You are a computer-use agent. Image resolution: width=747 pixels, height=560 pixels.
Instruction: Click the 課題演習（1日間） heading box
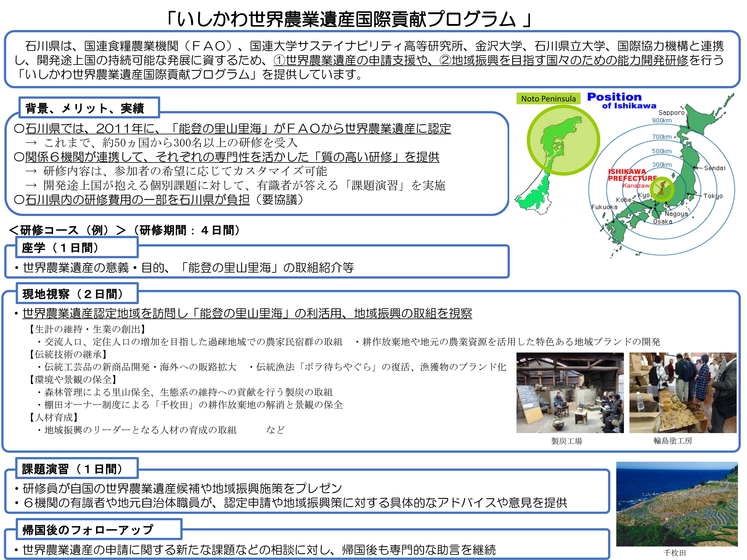tap(77, 468)
